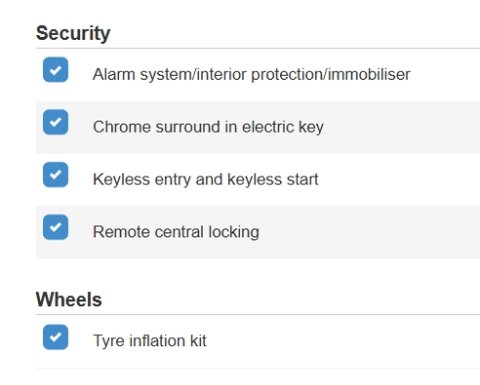Image resolution: width=480 pixels, height=385 pixels.
Task: Click the Security section heading
Action: click(x=73, y=33)
